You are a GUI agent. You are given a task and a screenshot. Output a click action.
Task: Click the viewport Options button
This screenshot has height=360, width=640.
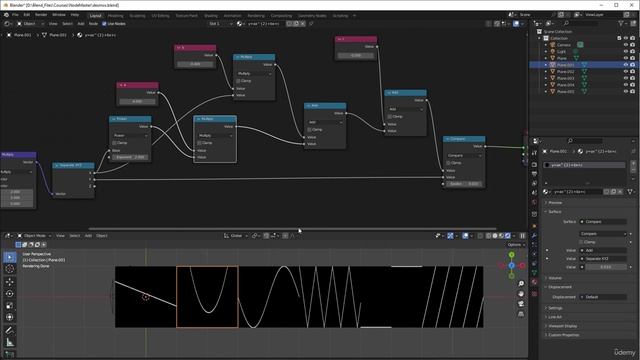pyautogui.click(x=516, y=244)
